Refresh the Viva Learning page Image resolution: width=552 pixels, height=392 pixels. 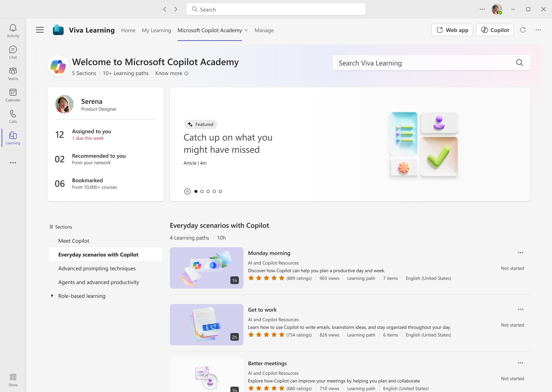point(523,30)
